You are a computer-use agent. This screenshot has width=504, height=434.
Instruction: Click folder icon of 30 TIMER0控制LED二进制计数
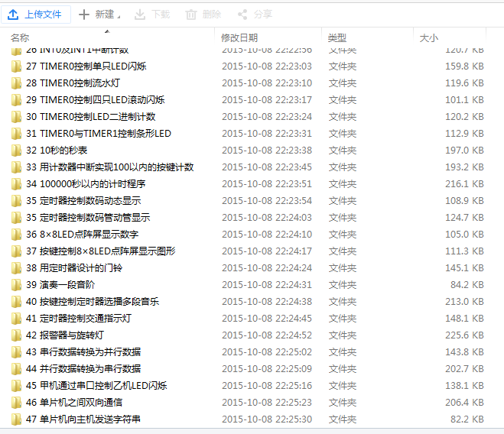[16, 117]
